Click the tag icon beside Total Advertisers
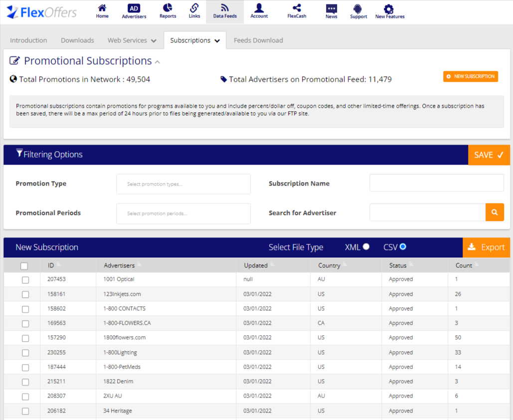 [223, 79]
